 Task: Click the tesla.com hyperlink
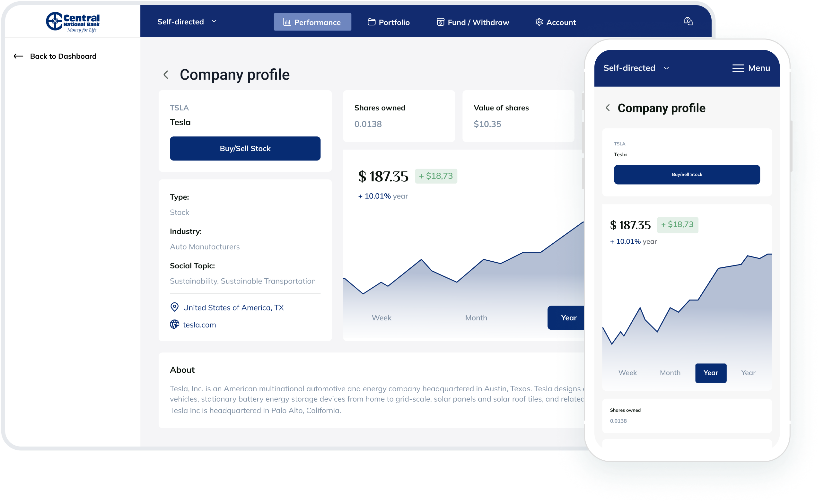pyautogui.click(x=199, y=325)
